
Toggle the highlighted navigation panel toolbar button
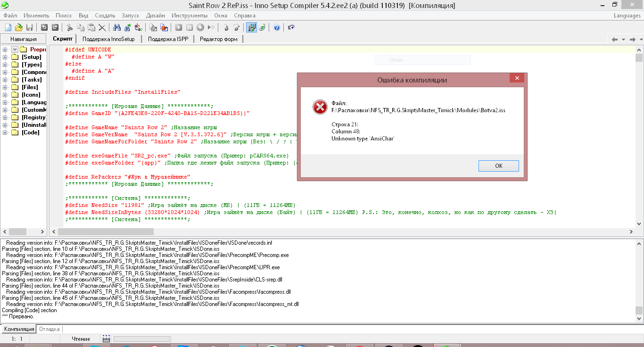[x=251, y=27]
